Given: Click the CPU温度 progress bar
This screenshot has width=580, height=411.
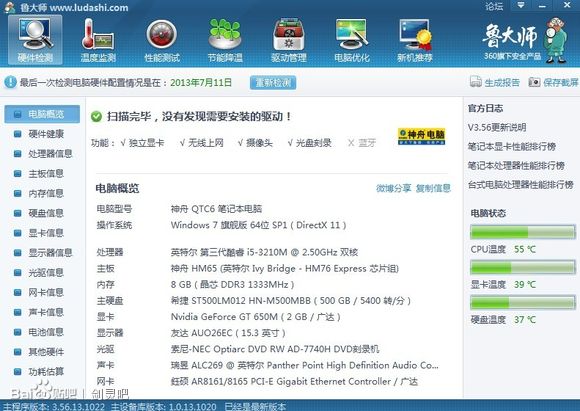Looking at the screenshot, I should tap(523, 232).
